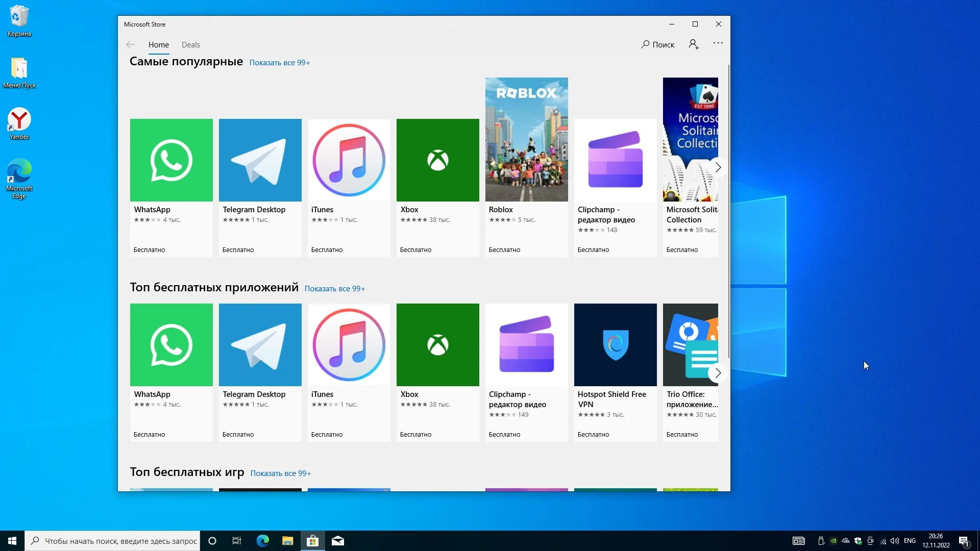Expand top free apps row with right chevron

click(718, 373)
